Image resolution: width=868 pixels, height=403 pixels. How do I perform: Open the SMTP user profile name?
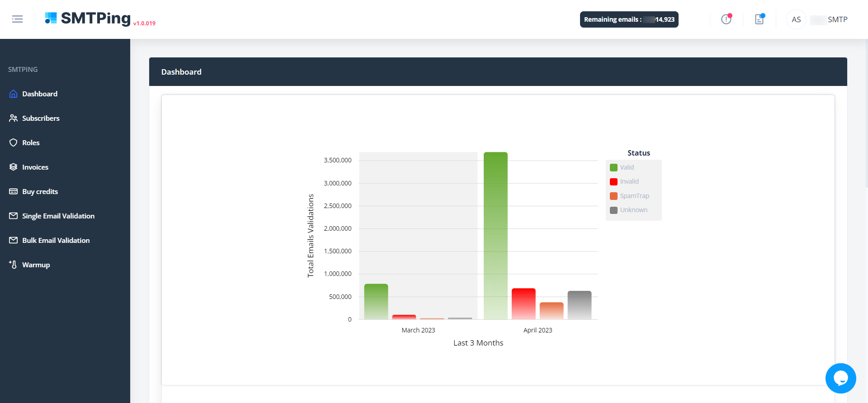837,19
